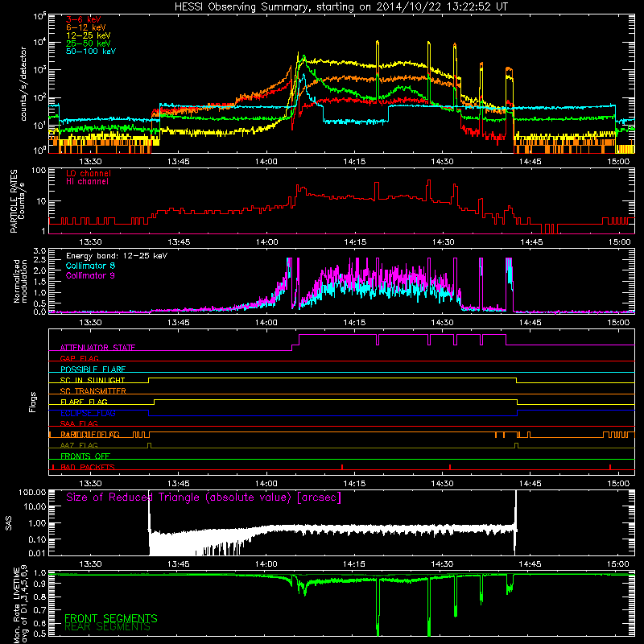This screenshot has height=644, width=644.
Task: Click the counts/s/detector axis label
Action: click(23, 84)
